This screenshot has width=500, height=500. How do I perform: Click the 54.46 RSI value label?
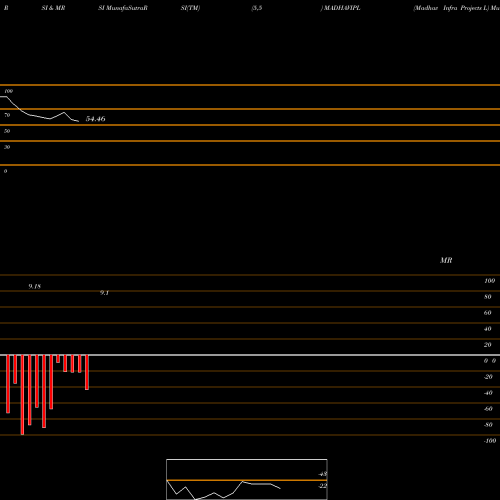(96, 119)
